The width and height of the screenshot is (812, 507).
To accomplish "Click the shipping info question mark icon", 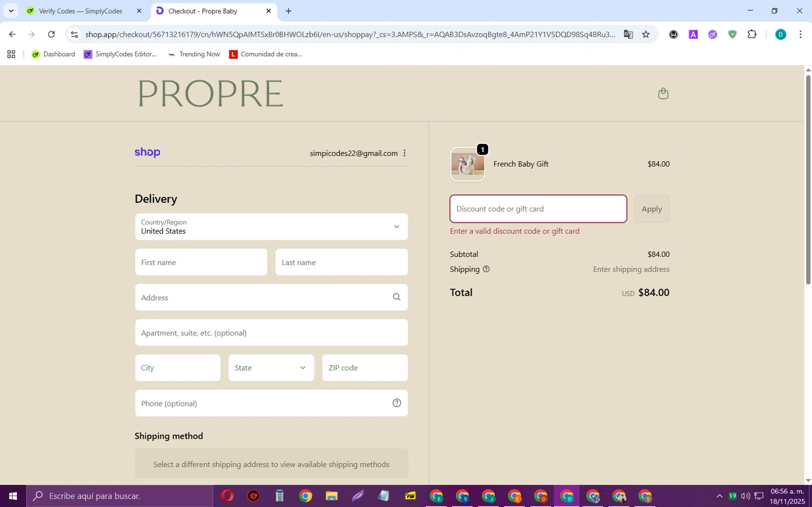I will click(x=486, y=269).
